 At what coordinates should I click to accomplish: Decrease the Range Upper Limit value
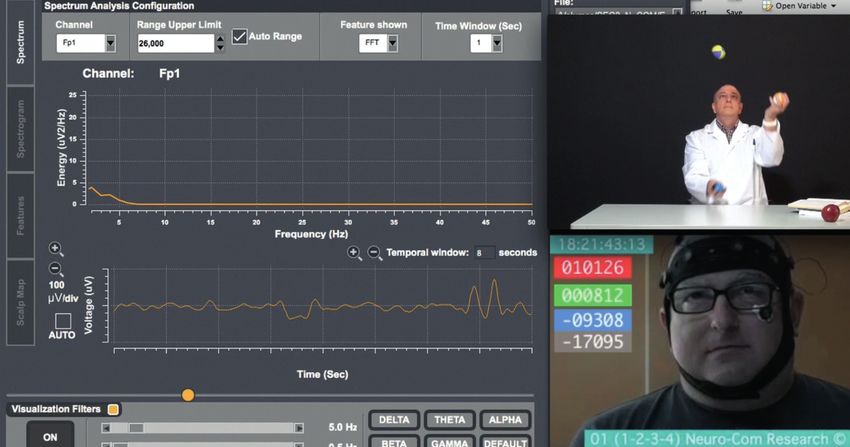(220, 48)
